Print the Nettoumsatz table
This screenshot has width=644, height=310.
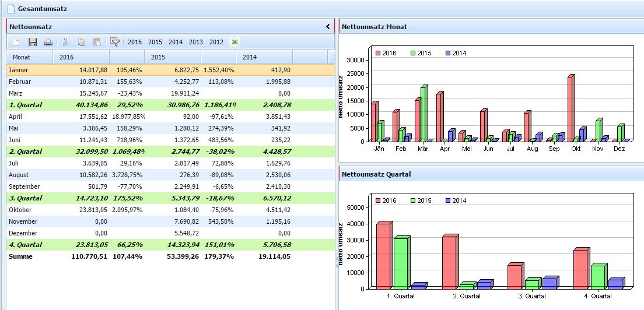48,42
